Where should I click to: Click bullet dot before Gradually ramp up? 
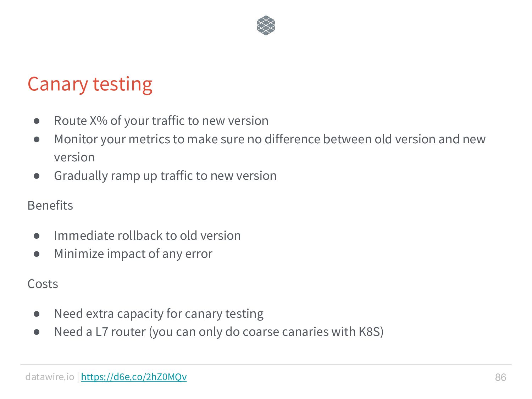37,176
